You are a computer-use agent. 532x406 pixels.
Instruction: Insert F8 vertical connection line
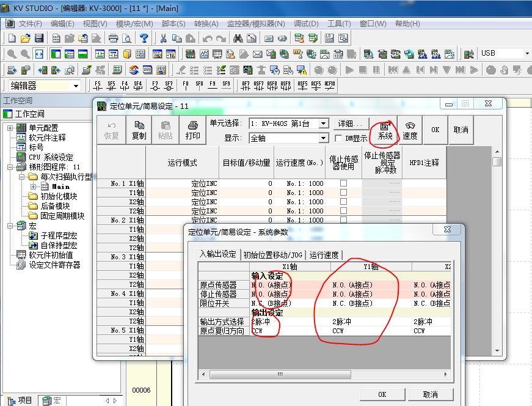[x=186, y=85]
